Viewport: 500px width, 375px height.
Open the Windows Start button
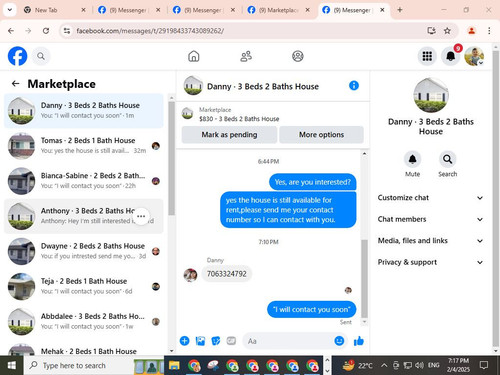pos(12,365)
